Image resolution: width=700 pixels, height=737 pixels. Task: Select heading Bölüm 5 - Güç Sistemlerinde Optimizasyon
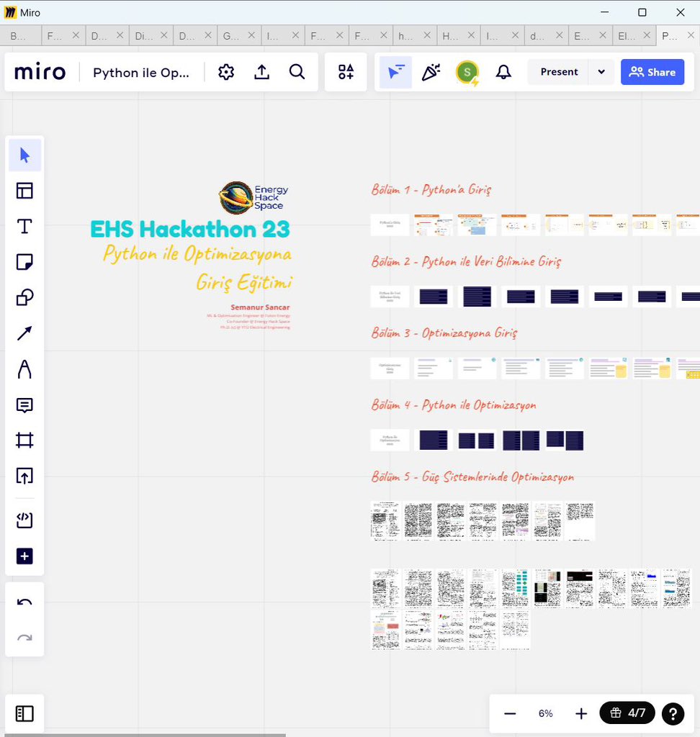coord(472,477)
